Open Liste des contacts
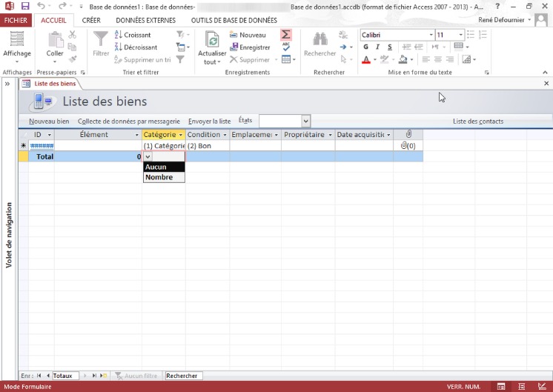Screen dimensions: 553x392 click(478, 122)
